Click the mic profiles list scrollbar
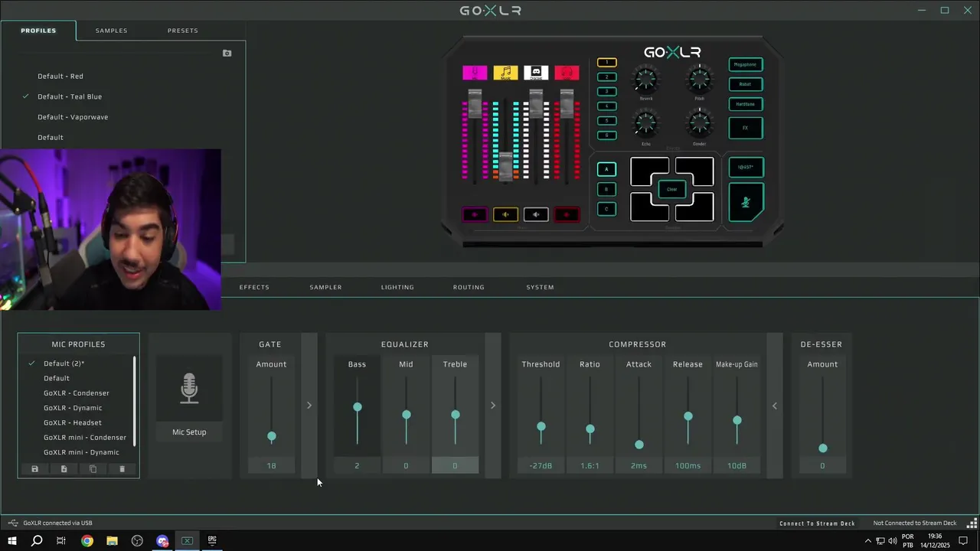980x551 pixels. tap(135, 402)
